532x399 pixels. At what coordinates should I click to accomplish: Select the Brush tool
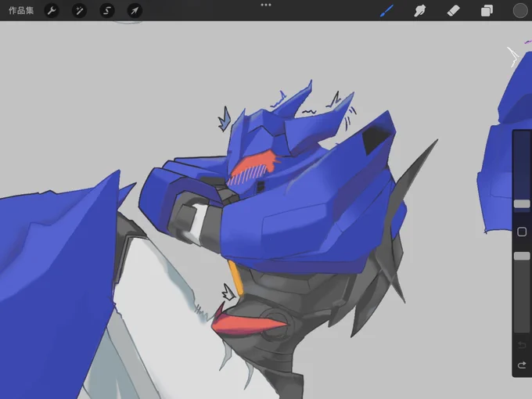(x=386, y=10)
